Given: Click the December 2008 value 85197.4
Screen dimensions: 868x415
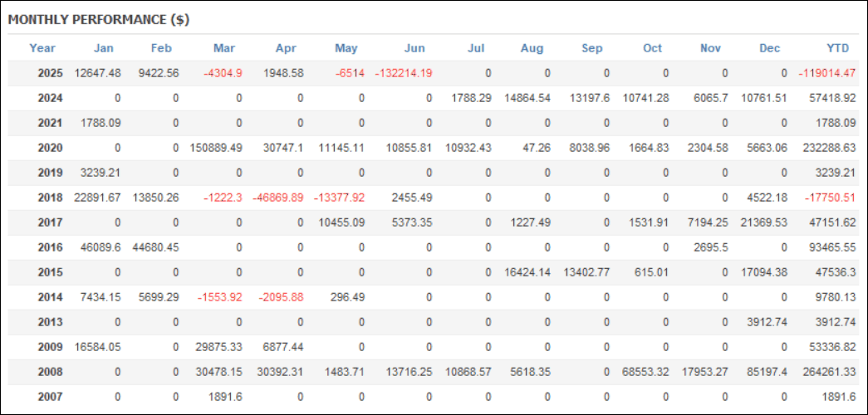Looking at the screenshot, I should pos(764,372).
